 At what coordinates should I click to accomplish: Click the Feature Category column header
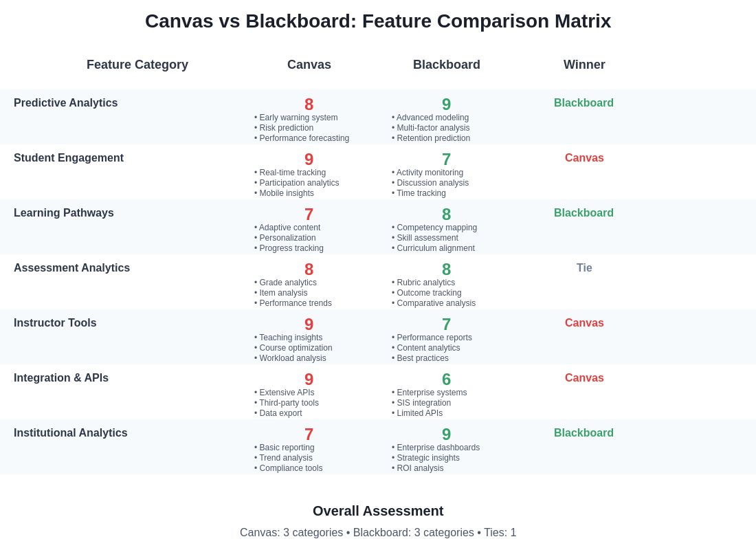point(137,65)
